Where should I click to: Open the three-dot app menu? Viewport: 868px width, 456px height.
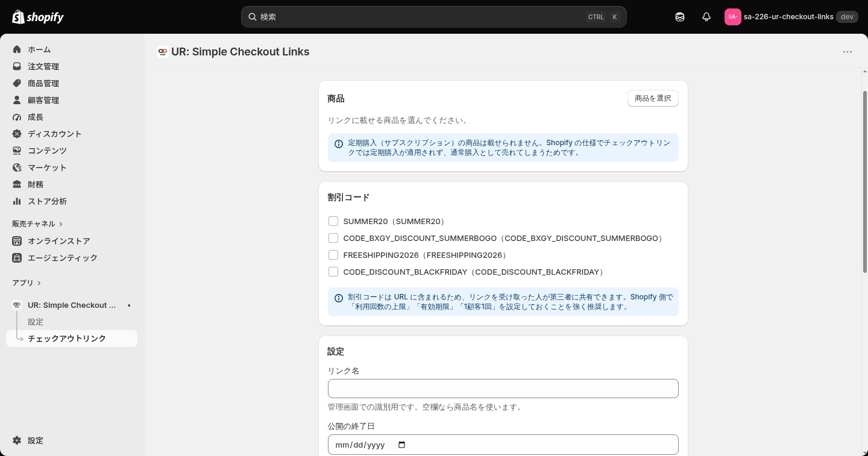[848, 52]
